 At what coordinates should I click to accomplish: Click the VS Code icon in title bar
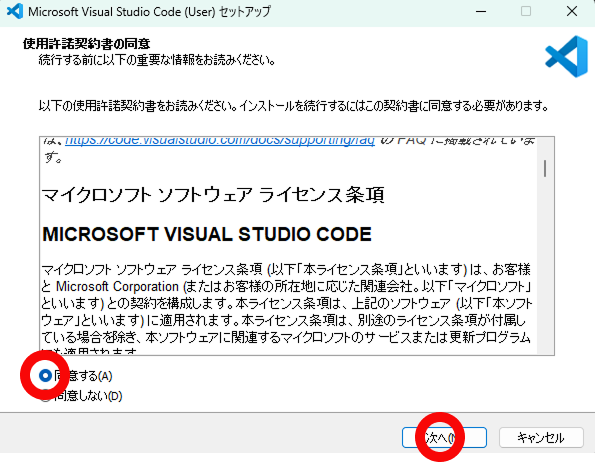[x=15, y=11]
